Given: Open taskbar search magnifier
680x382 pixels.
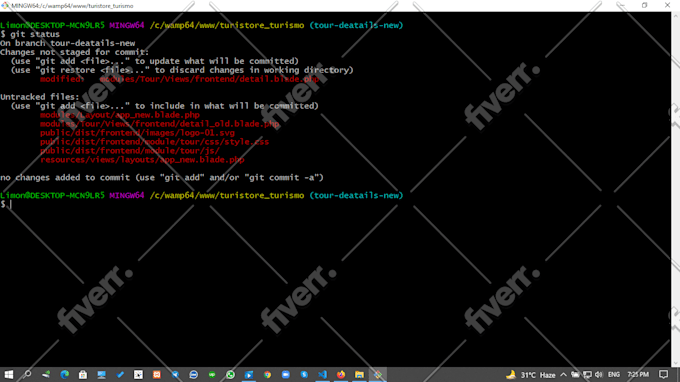Looking at the screenshot, I should 27,374.
